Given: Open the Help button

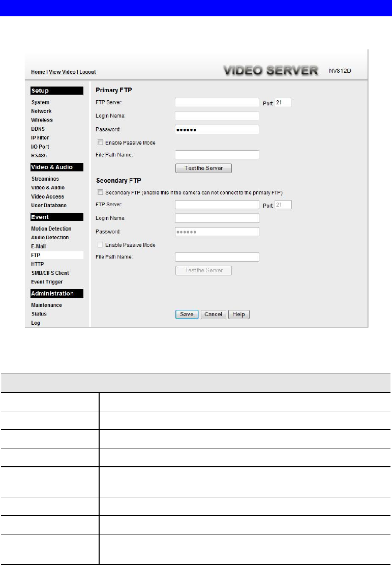Looking at the screenshot, I should tap(238, 314).
